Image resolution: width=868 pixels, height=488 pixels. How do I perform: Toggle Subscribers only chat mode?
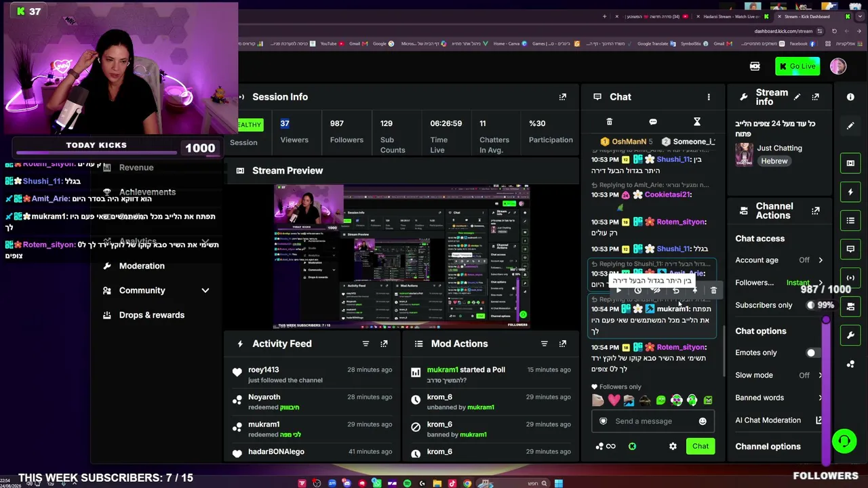point(813,305)
